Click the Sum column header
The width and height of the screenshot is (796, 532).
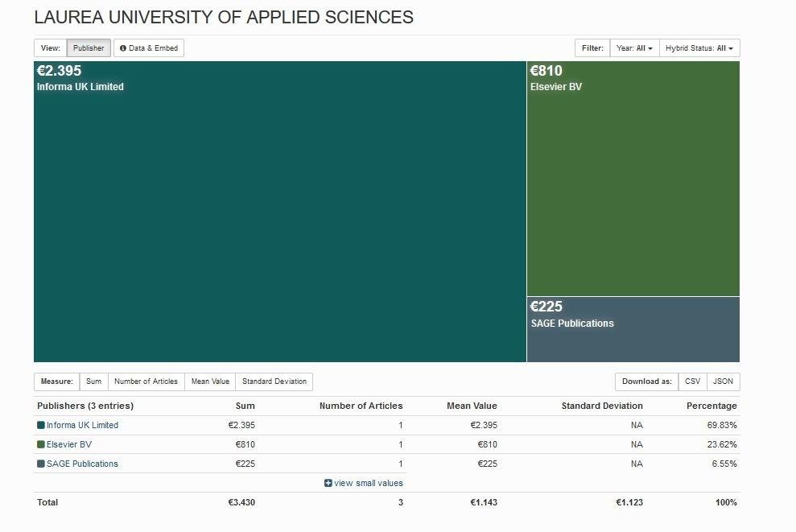coord(245,406)
